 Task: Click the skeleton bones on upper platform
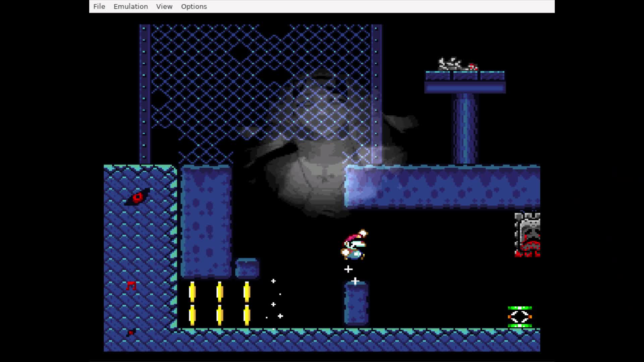(458, 64)
